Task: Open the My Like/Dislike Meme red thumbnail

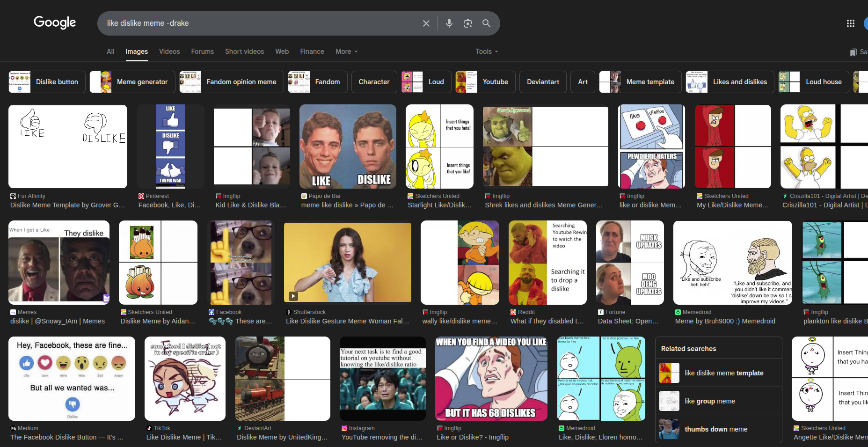Action: 733,147
